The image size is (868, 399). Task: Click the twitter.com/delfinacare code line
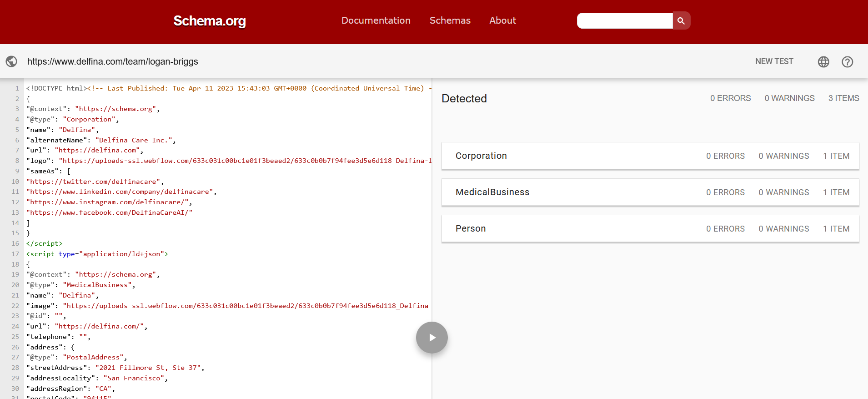(x=95, y=182)
